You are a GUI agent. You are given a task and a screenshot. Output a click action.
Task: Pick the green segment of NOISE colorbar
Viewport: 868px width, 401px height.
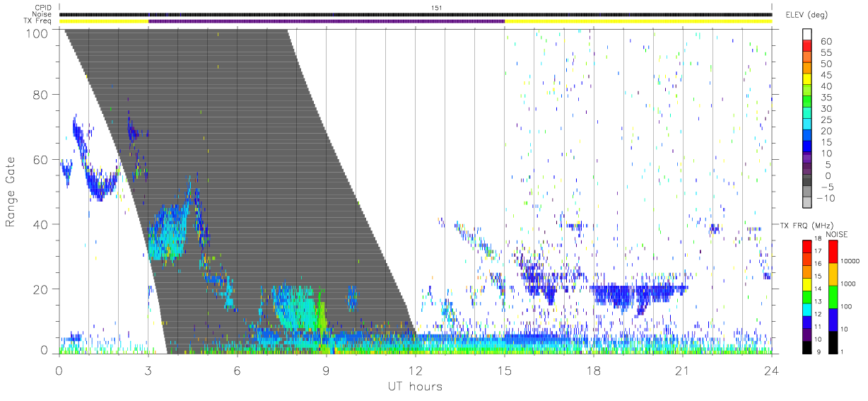coord(833,296)
